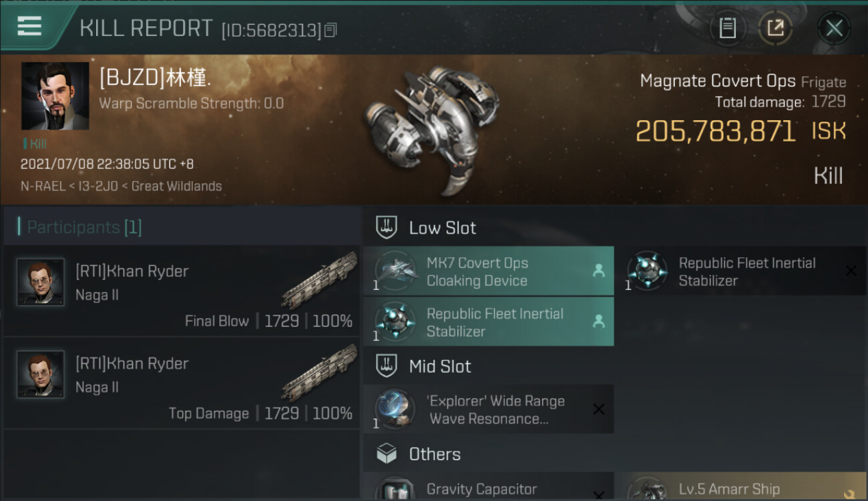Image resolution: width=868 pixels, height=501 pixels.
Task: Click the Low Slot shield icon
Action: (387, 228)
